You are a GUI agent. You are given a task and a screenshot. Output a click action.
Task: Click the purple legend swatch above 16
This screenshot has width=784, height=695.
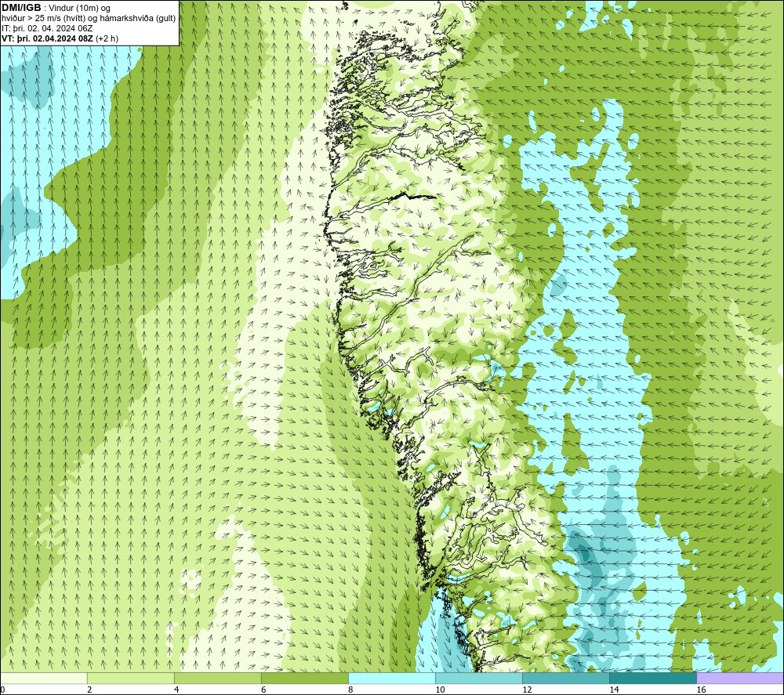click(x=740, y=678)
